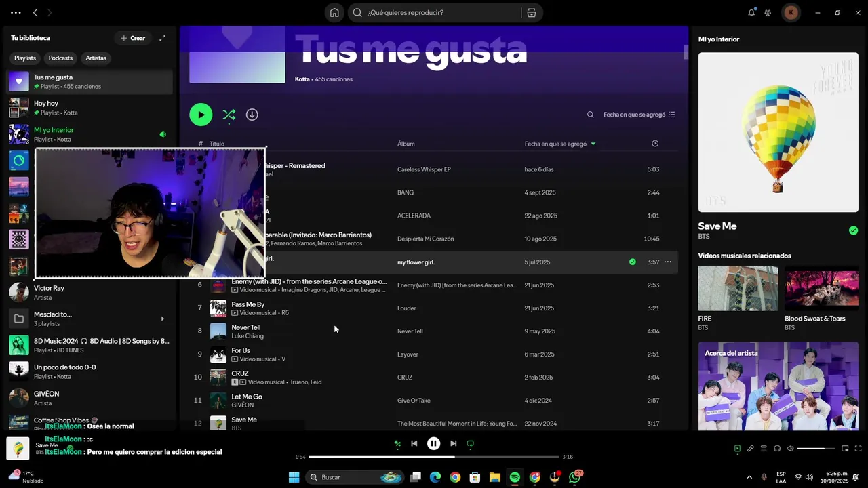
Task: Download the playlist with the arrow icon
Action: tap(252, 115)
